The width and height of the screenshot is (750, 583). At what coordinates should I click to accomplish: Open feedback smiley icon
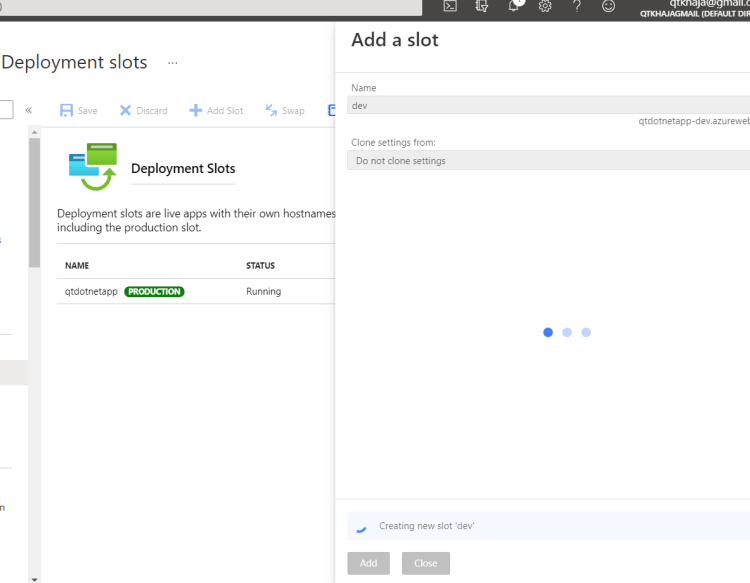[608, 6]
